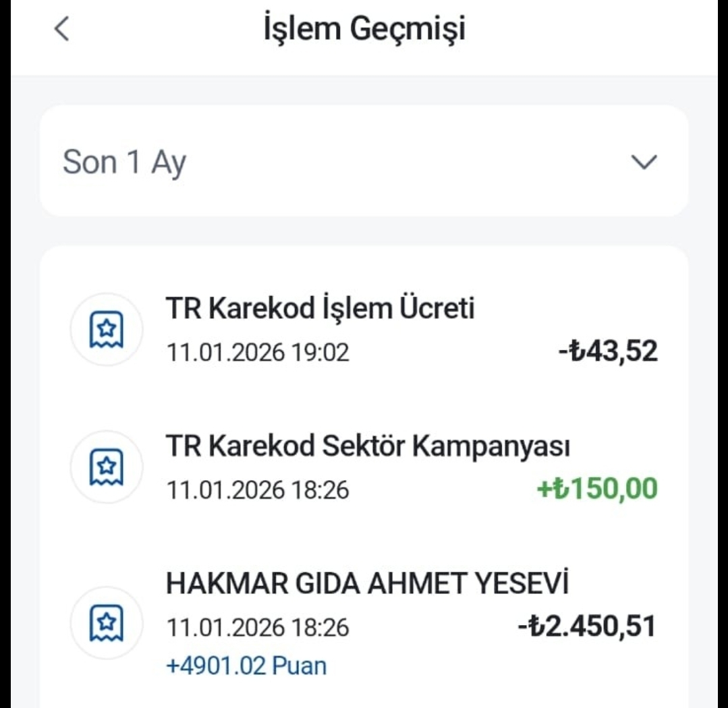Click the green +₺150,00 amount
Viewport: 728px width, 708px height.
(597, 489)
